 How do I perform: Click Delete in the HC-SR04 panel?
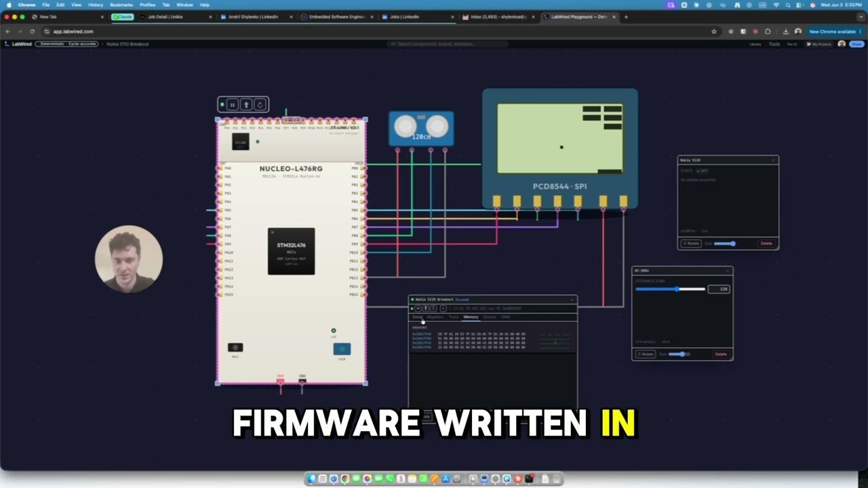tap(721, 354)
